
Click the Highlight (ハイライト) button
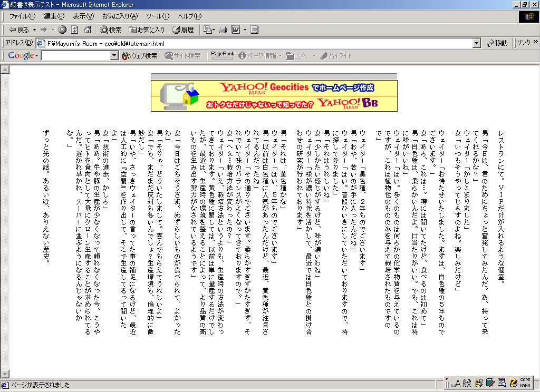(336, 56)
